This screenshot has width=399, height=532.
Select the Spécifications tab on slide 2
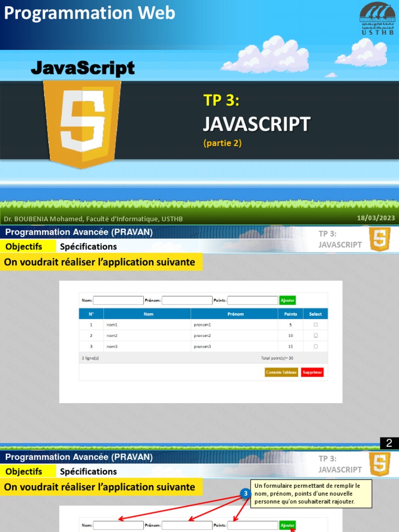[88, 247]
